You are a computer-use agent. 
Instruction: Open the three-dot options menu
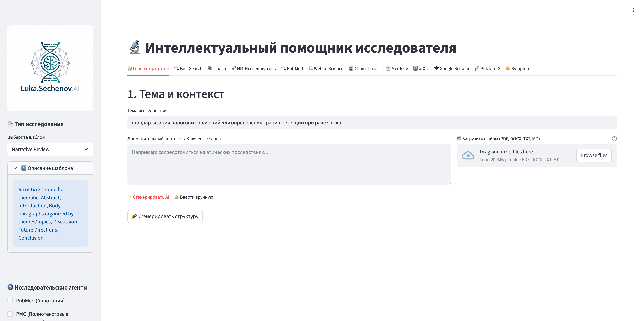633,10
